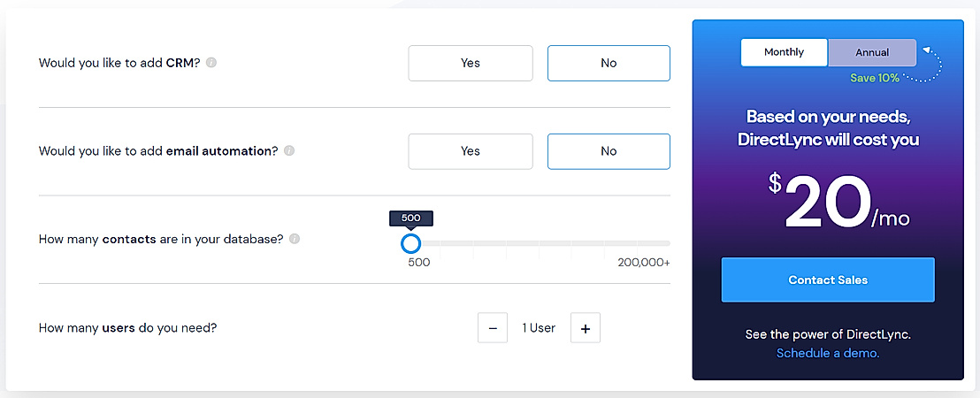Click the 500 tooltip above the slider
Screen dimensions: 980x398
click(x=410, y=218)
